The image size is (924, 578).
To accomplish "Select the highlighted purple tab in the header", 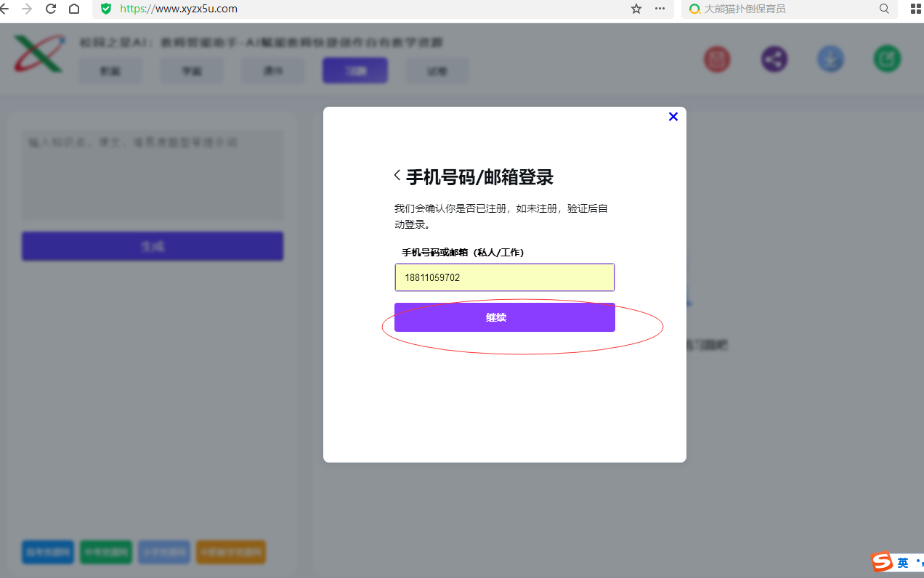I will [354, 71].
